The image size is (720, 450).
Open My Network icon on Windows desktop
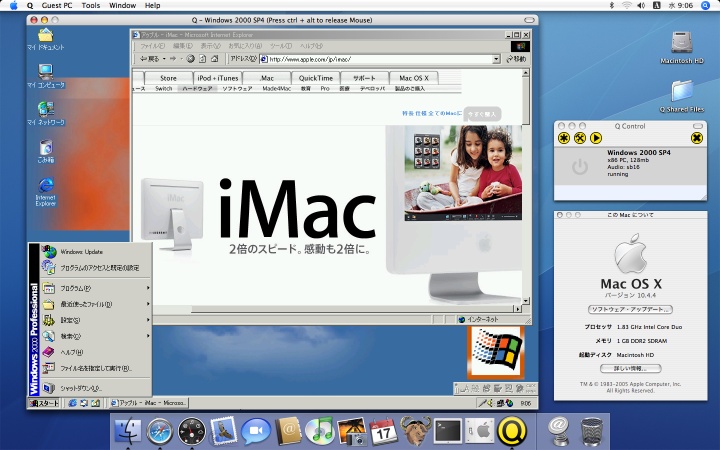click(x=45, y=113)
